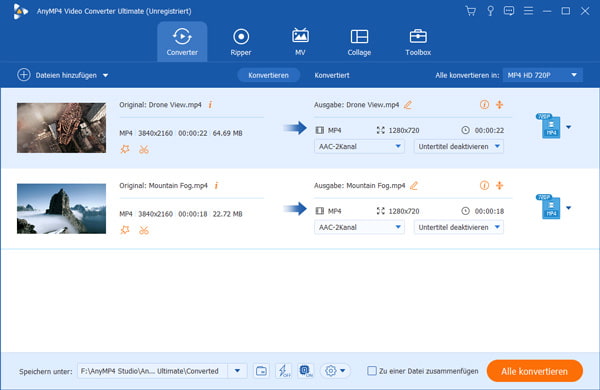Click the 22.72 MB file size text

(227, 214)
